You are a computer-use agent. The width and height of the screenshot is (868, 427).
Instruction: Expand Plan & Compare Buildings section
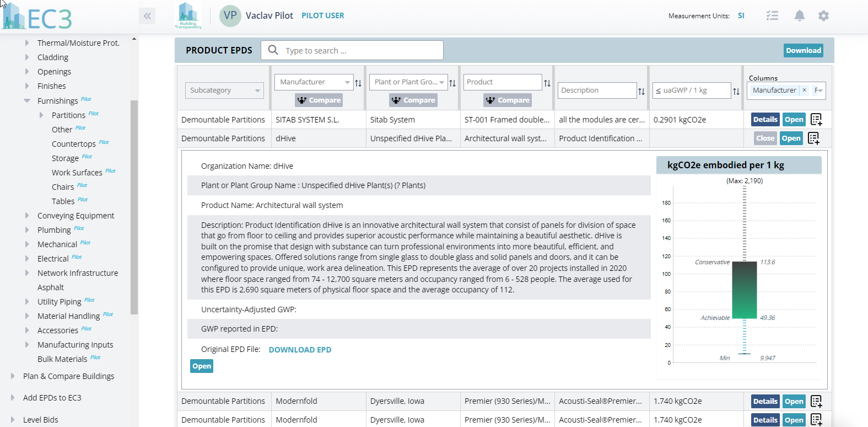click(x=13, y=376)
